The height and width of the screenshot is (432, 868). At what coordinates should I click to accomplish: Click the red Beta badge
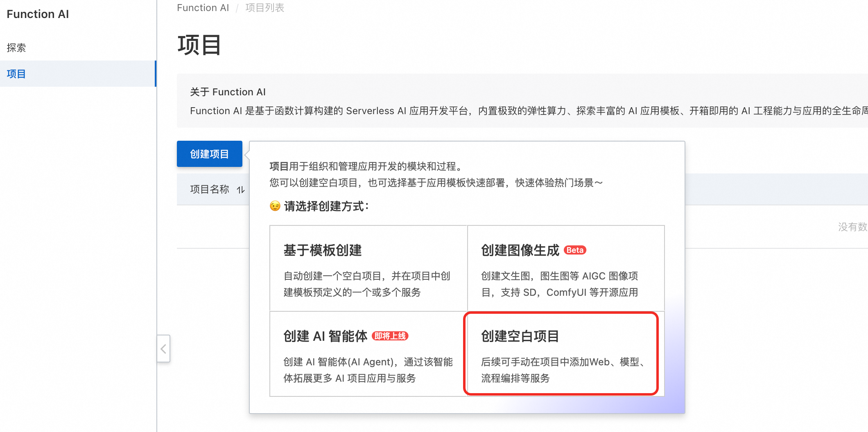click(575, 250)
